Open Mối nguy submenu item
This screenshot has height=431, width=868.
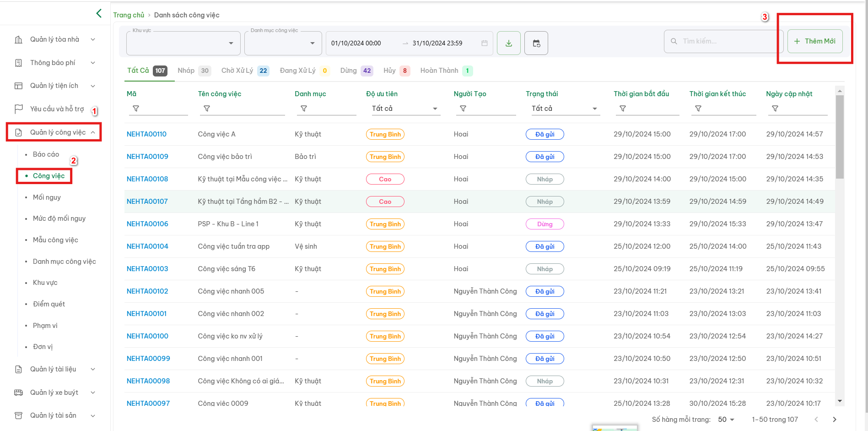(47, 197)
